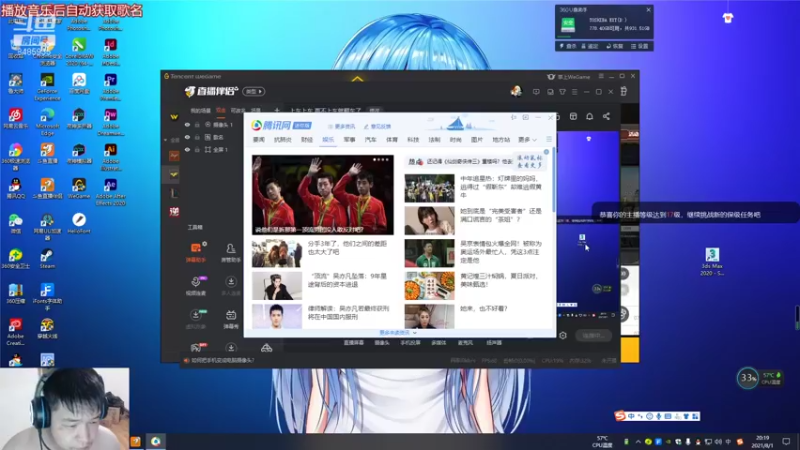
Task: Click the 意见反馈 link in news header
Action: (377, 126)
